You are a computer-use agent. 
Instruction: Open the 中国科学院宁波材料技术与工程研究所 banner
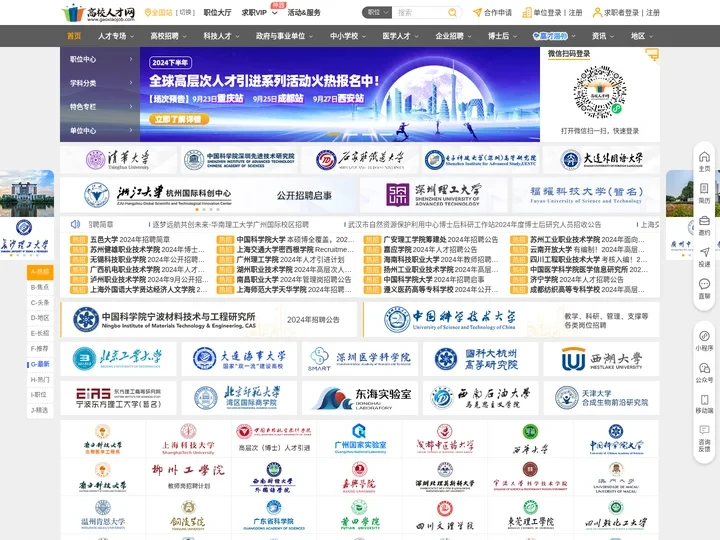[208, 320]
